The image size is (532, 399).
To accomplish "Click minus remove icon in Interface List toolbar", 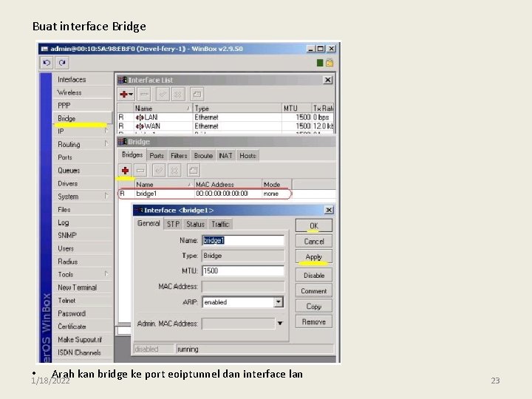I will [x=144, y=95].
